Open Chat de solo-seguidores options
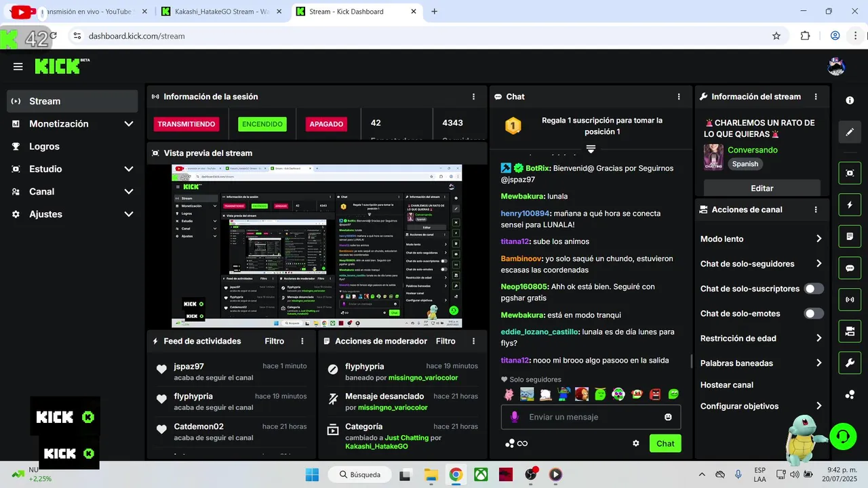 click(761, 264)
